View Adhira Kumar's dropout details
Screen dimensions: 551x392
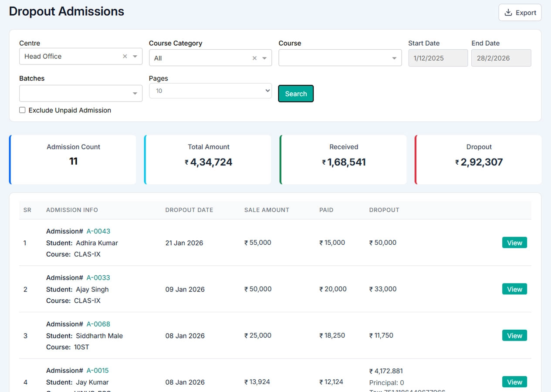(514, 243)
